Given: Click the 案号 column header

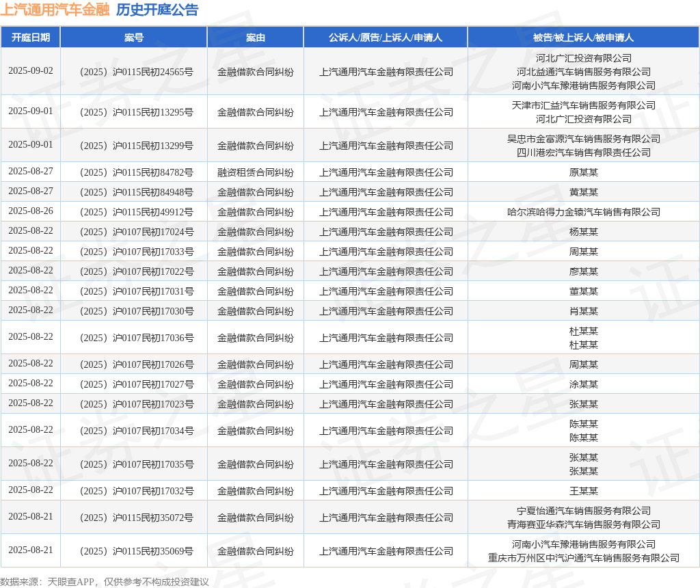Looking at the screenshot, I should [134, 38].
